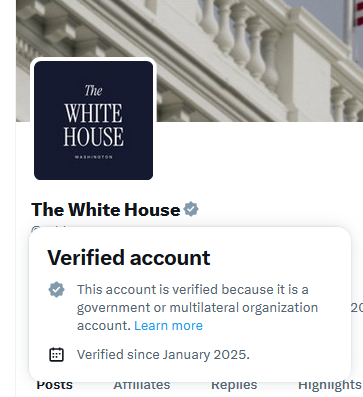
Task: Switch to the Posts tab
Action: (54, 385)
